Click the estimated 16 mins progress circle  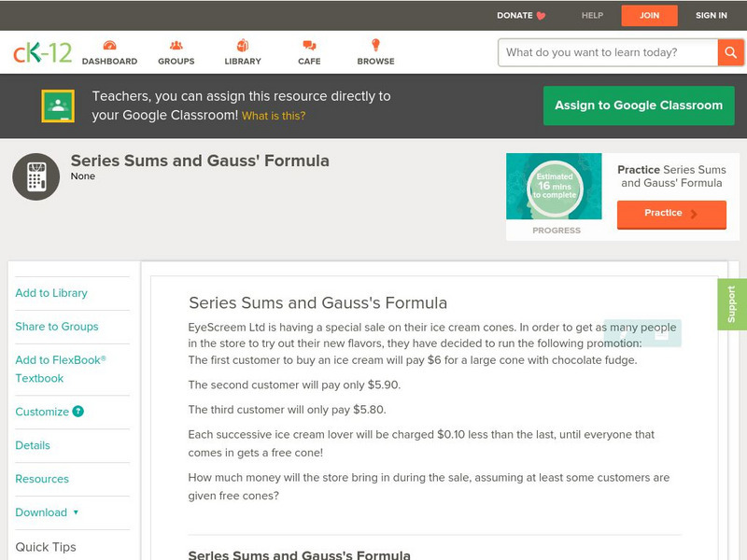[x=556, y=187]
